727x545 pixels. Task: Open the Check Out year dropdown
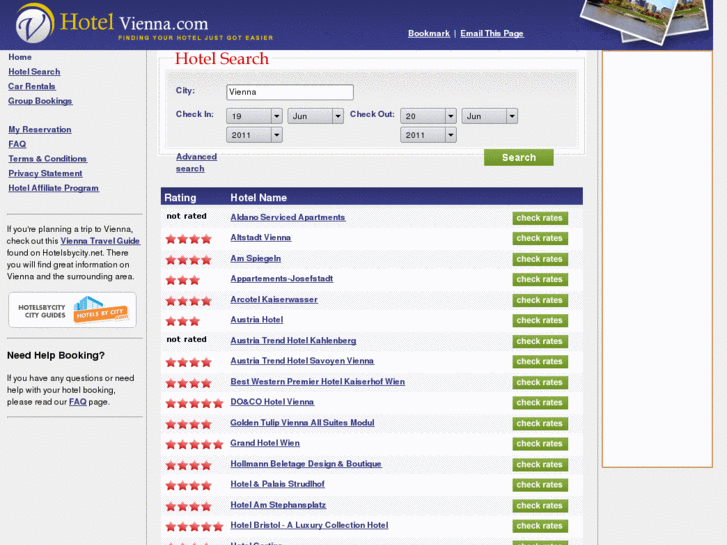(428, 135)
